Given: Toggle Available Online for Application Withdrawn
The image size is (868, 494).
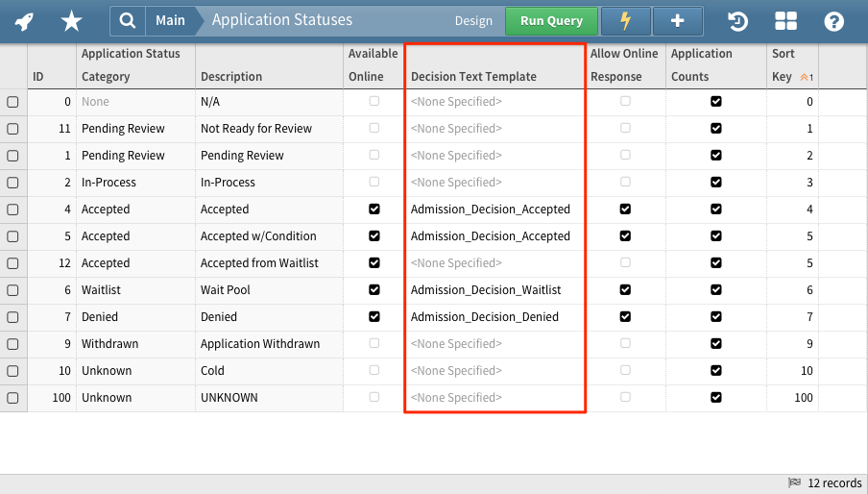Looking at the screenshot, I should click(374, 343).
